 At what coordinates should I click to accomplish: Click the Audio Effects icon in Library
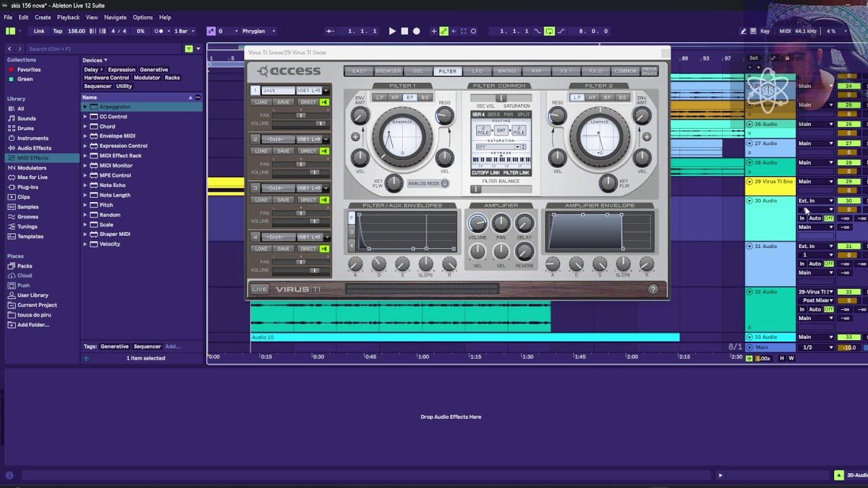click(12, 148)
